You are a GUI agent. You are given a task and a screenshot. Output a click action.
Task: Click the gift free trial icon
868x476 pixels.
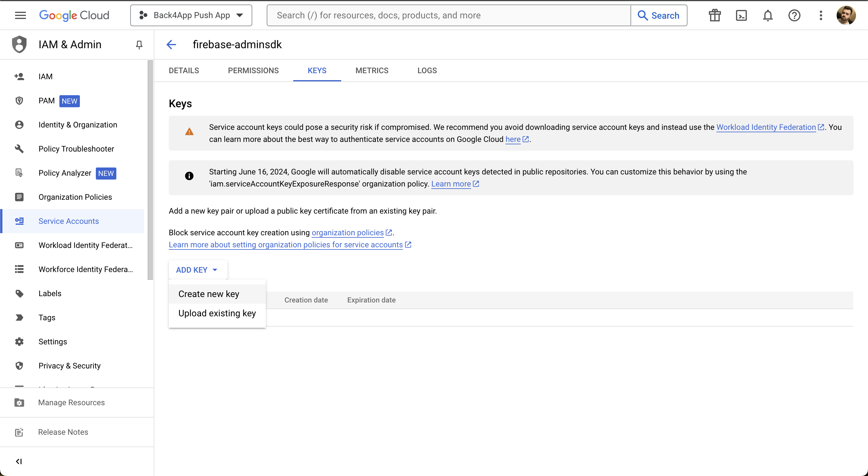click(x=714, y=15)
